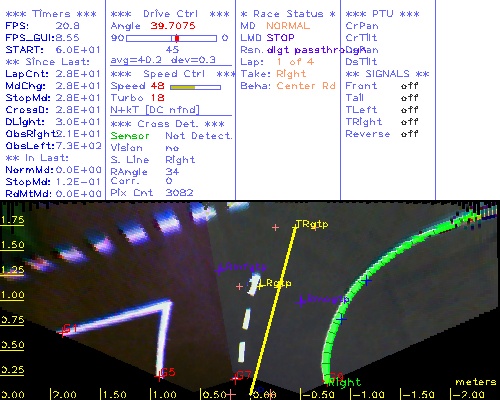The width and height of the screenshot is (500, 400).
Task: Click the Drive Ctrl section header
Action: (170, 14)
